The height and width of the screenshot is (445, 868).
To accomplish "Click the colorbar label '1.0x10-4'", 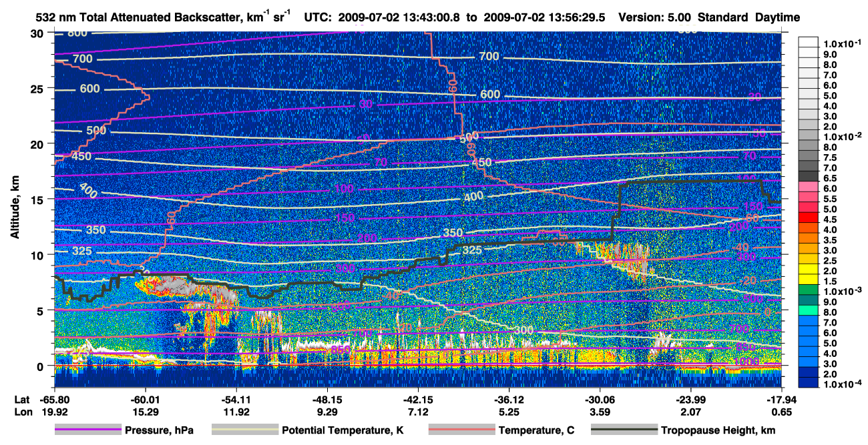I will (841, 385).
